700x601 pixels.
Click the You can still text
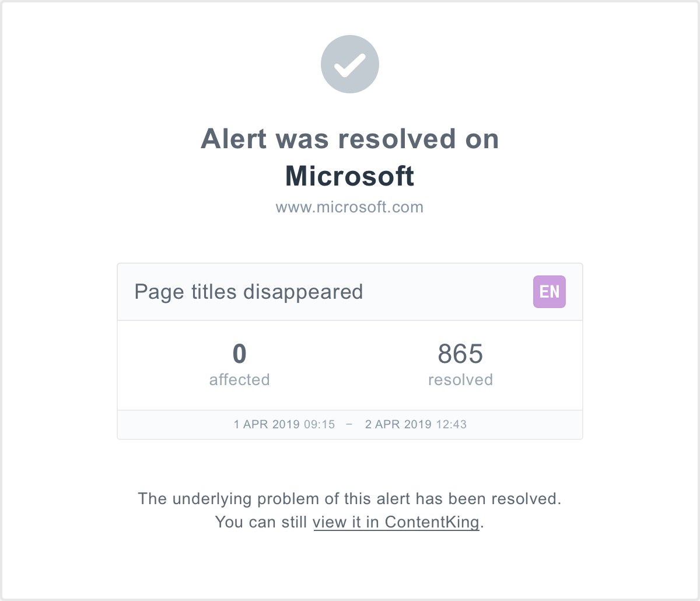[x=261, y=522]
